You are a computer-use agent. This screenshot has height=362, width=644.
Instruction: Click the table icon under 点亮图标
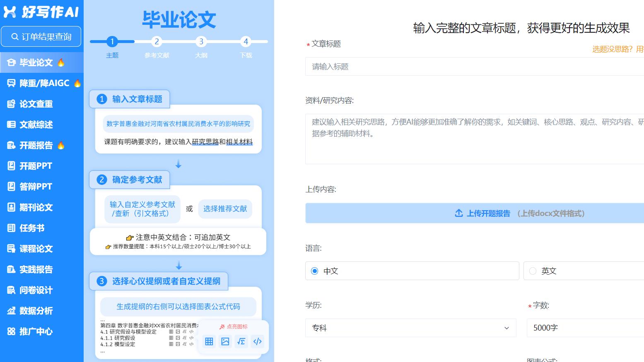(x=209, y=341)
